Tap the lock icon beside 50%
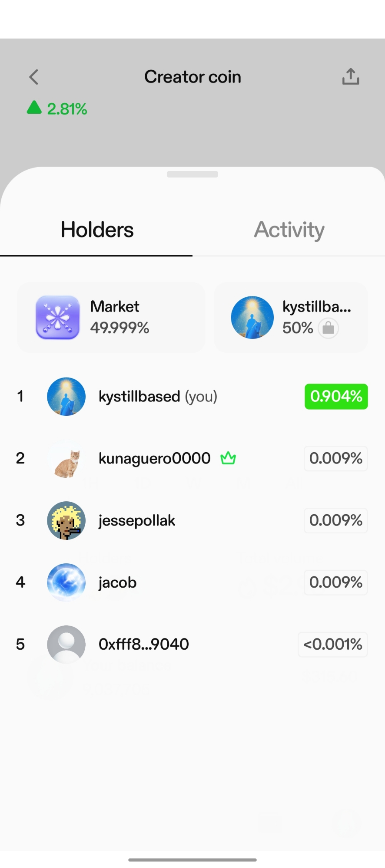Image resolution: width=385 pixels, height=868 pixels. pyautogui.click(x=329, y=328)
